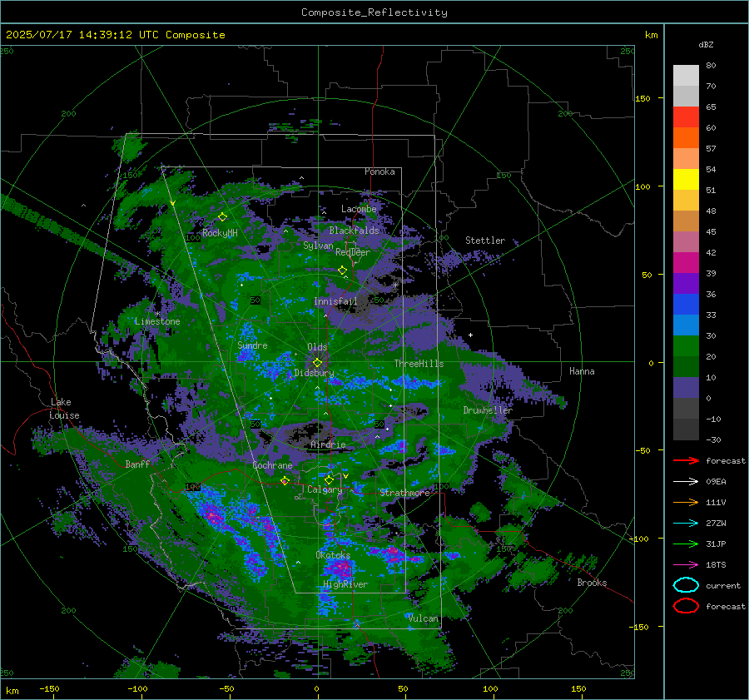Screen dimensions: 749x700
Task: Click the Sylvan city label
Action: (x=318, y=246)
